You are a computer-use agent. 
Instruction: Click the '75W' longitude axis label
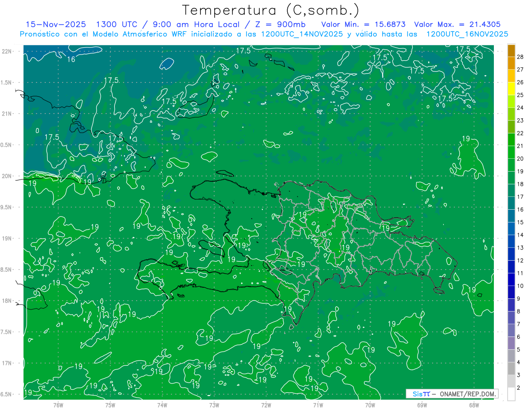(x=110, y=406)
